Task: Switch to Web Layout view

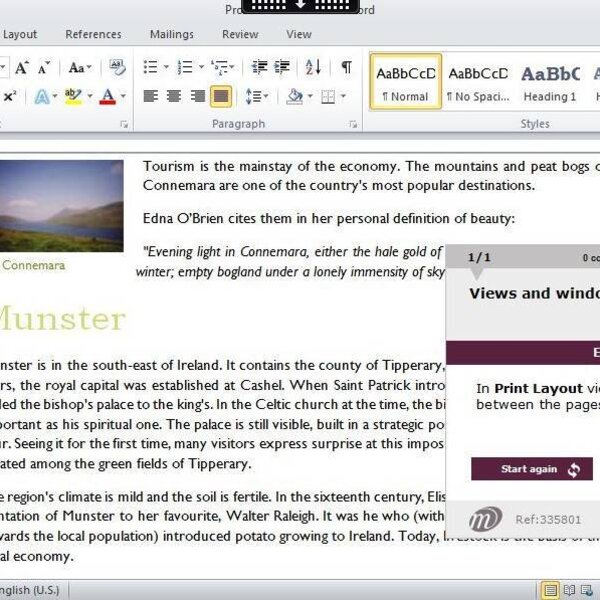Action: (x=587, y=590)
